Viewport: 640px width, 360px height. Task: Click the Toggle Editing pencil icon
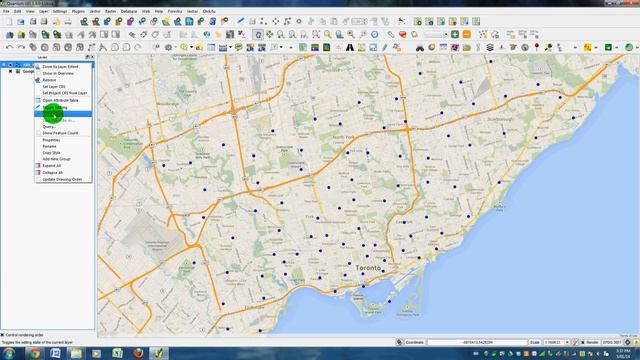click(241, 21)
